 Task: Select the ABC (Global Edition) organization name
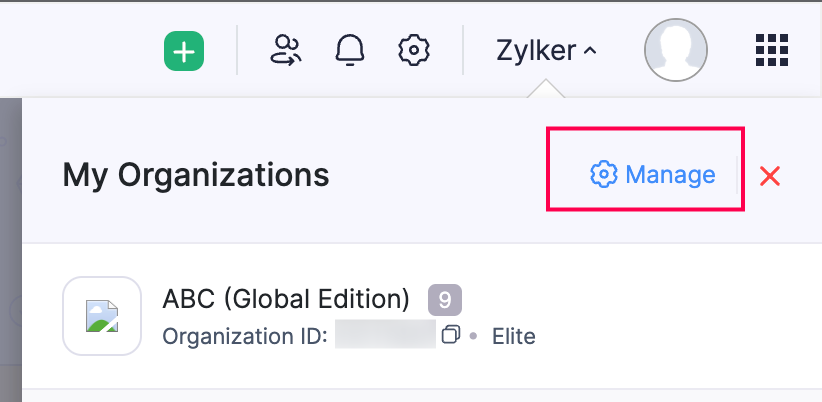pyautogui.click(x=286, y=298)
